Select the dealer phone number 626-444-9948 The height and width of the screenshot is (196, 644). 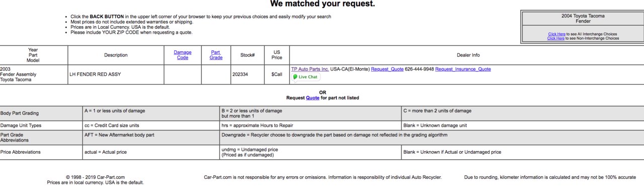420,69
